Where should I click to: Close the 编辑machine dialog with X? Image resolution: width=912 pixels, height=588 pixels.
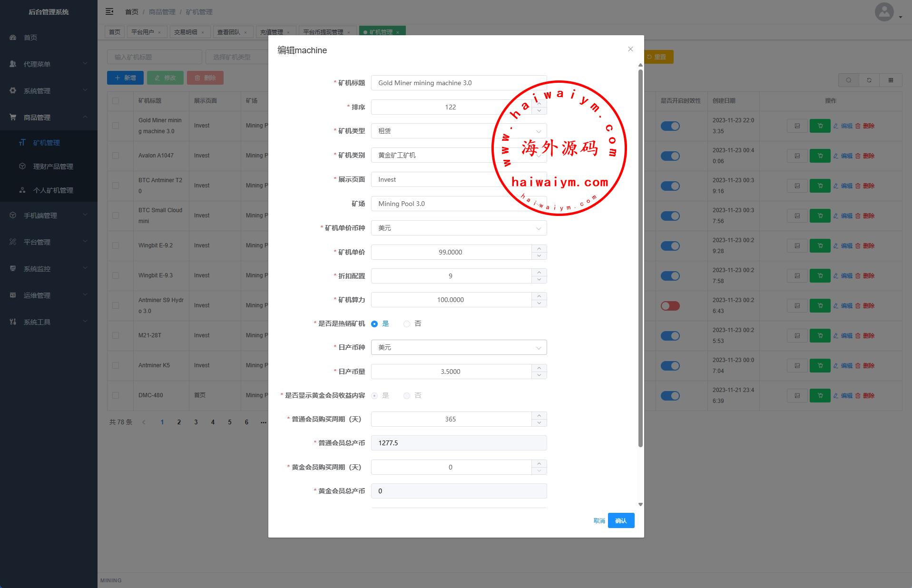point(630,49)
